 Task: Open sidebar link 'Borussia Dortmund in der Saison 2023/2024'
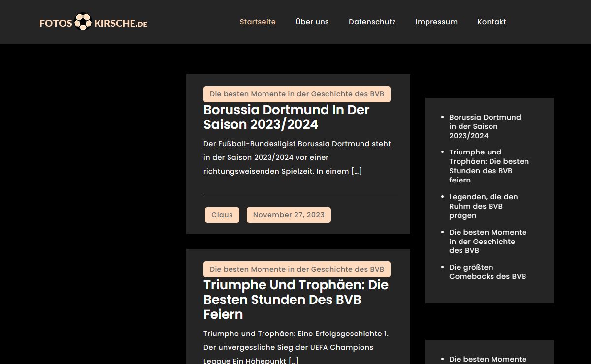(x=485, y=126)
